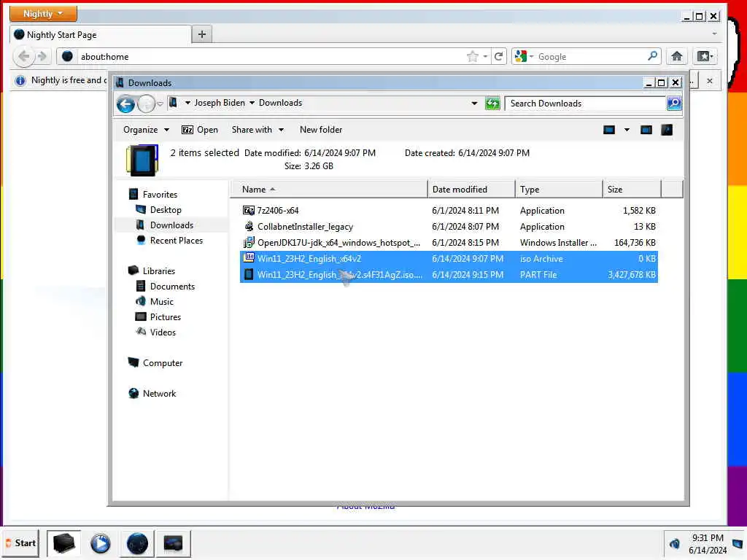Sort by Size column header
747x560 pixels.
pyautogui.click(x=632, y=190)
